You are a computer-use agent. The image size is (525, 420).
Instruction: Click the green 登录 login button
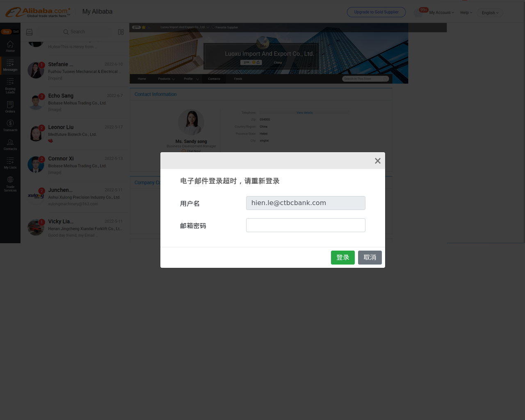click(x=343, y=258)
